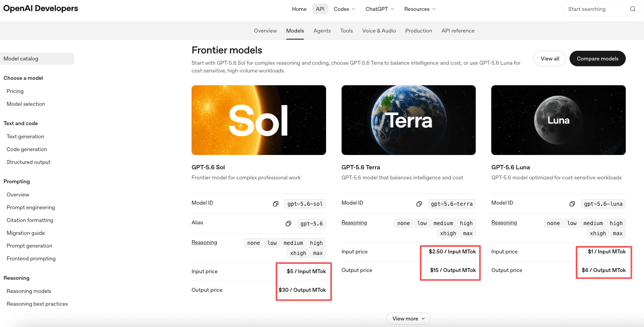644x327 pixels.
Task: Open the GPT-5.6 Sol title link
Action: click(208, 167)
